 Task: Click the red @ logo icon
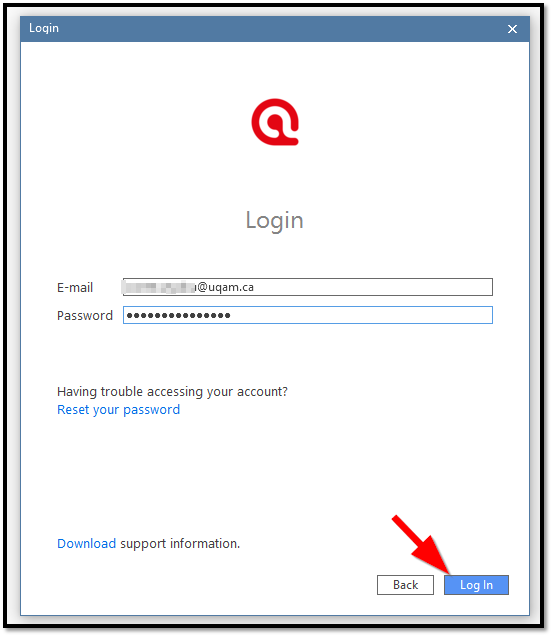pyautogui.click(x=275, y=122)
